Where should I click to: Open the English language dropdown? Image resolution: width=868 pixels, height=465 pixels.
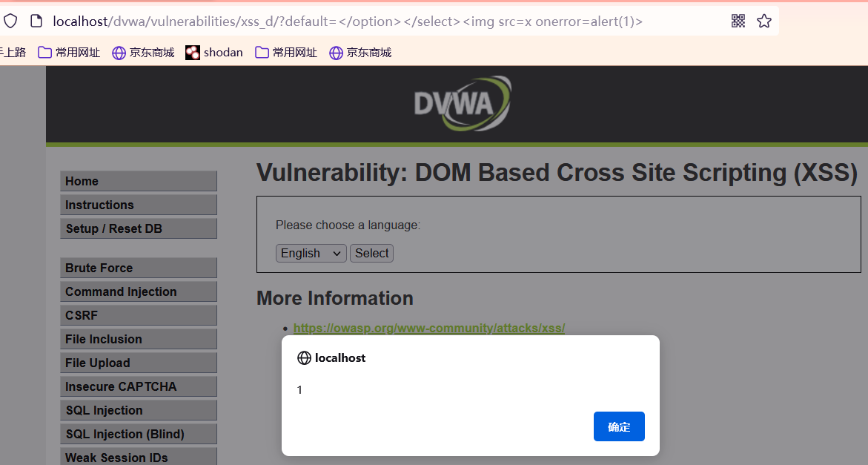(311, 254)
